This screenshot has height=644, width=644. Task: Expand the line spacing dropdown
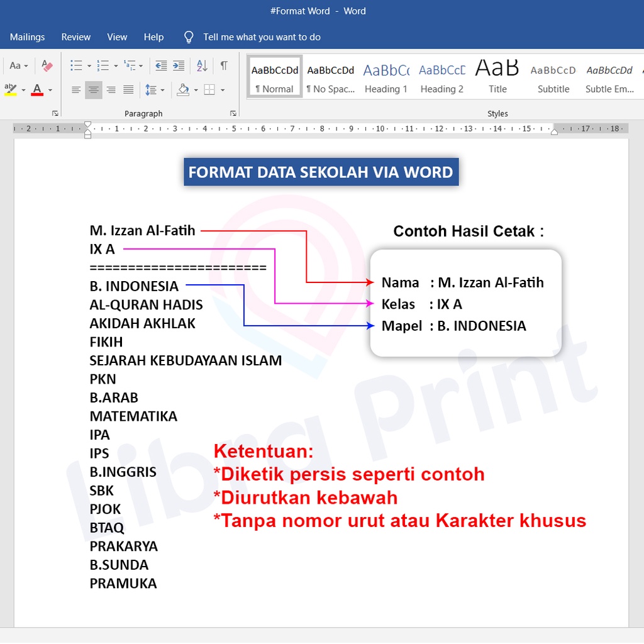tap(162, 90)
